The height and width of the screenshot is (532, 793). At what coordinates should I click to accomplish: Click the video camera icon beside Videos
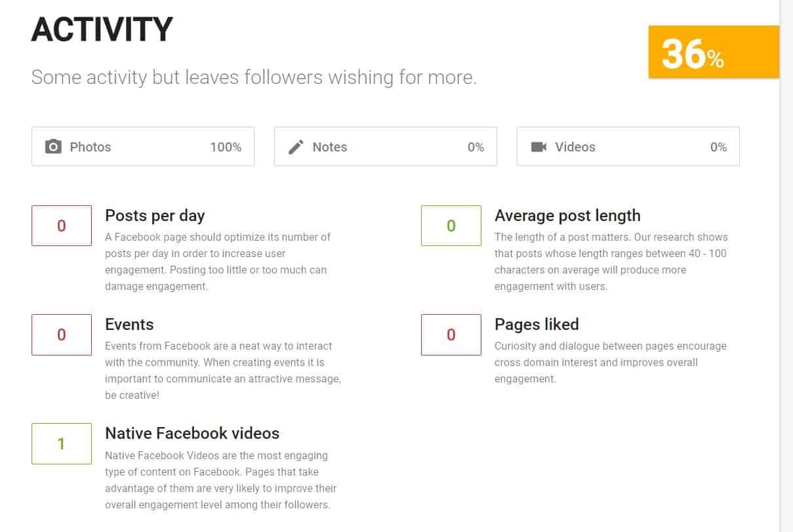(x=539, y=146)
